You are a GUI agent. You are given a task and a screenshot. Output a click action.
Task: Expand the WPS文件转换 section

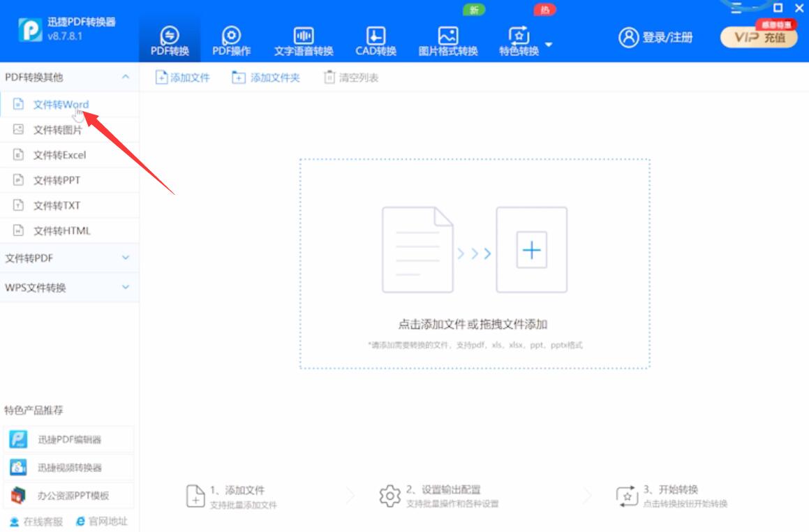pyautogui.click(x=69, y=288)
